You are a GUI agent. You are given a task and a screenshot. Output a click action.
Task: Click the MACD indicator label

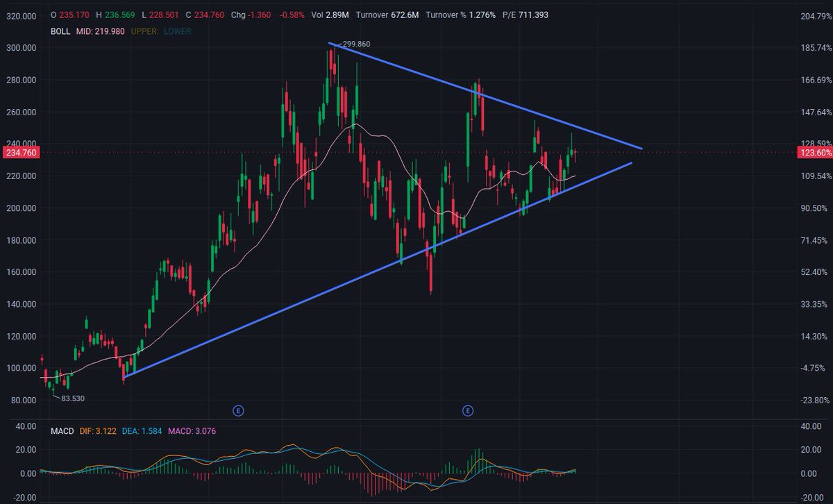64,432
